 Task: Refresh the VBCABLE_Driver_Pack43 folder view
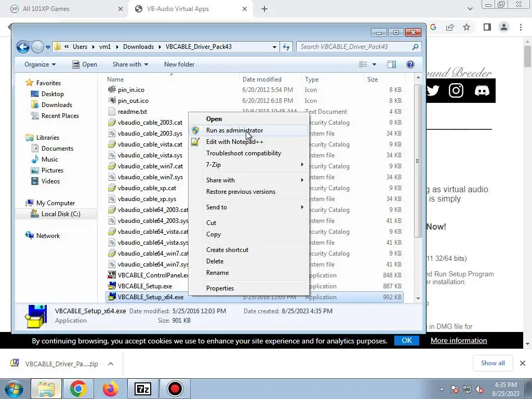pos(286,47)
